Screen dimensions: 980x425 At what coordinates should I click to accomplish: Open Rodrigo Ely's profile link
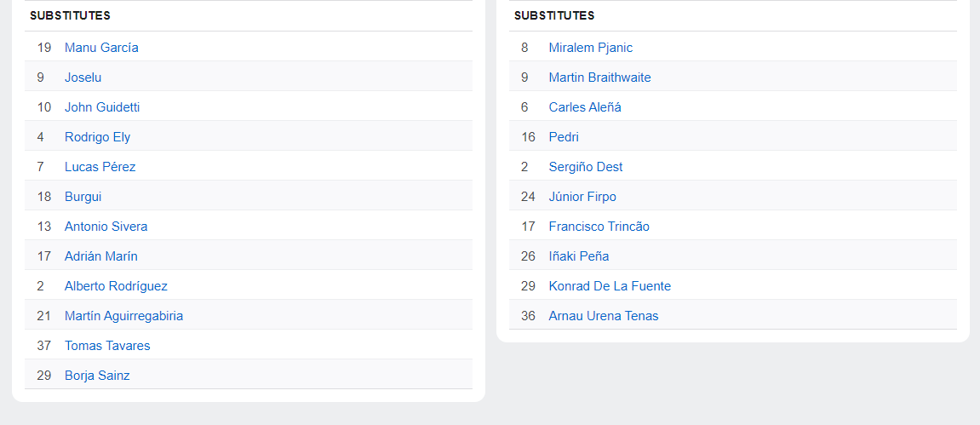pyautogui.click(x=97, y=137)
